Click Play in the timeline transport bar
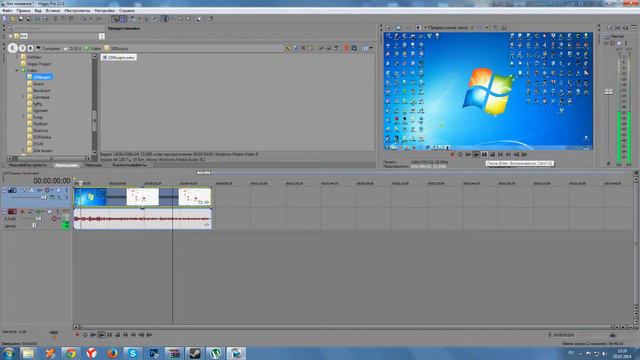640x360 pixels. pyautogui.click(x=101, y=335)
